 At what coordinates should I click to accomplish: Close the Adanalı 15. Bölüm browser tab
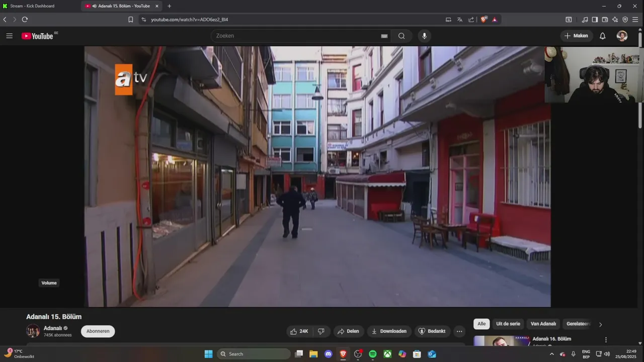coord(157,6)
